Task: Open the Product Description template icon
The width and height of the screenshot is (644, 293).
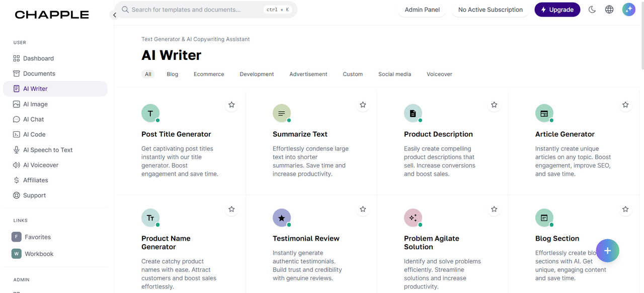Action: pos(413,113)
